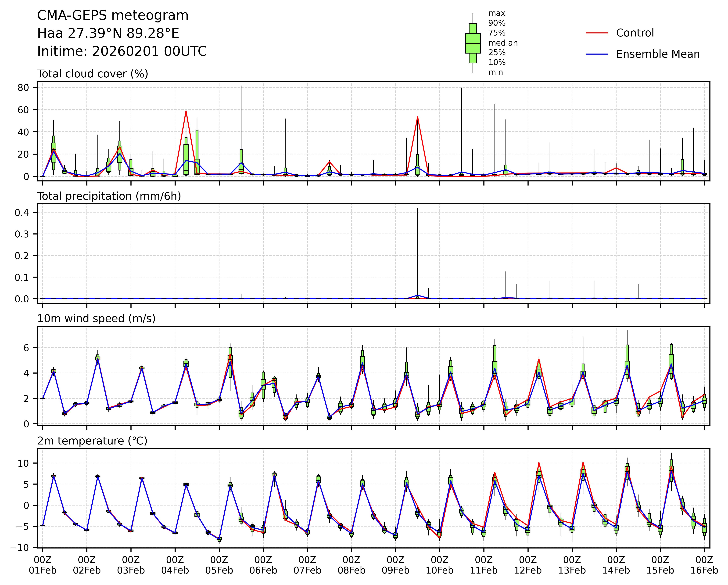Click the blue Ensemble Mean legend line
728x585 pixels.
click(x=597, y=54)
